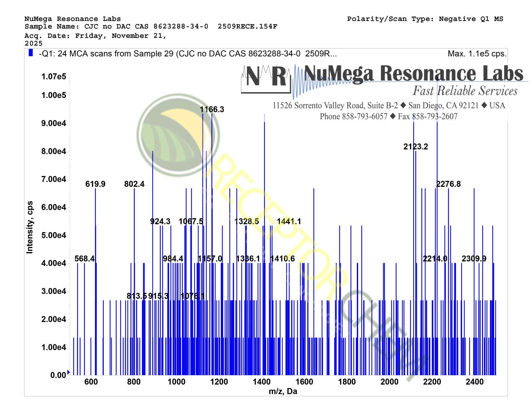Select the 802.4 peak label
The height and width of the screenshot is (411, 532).
[x=134, y=184]
